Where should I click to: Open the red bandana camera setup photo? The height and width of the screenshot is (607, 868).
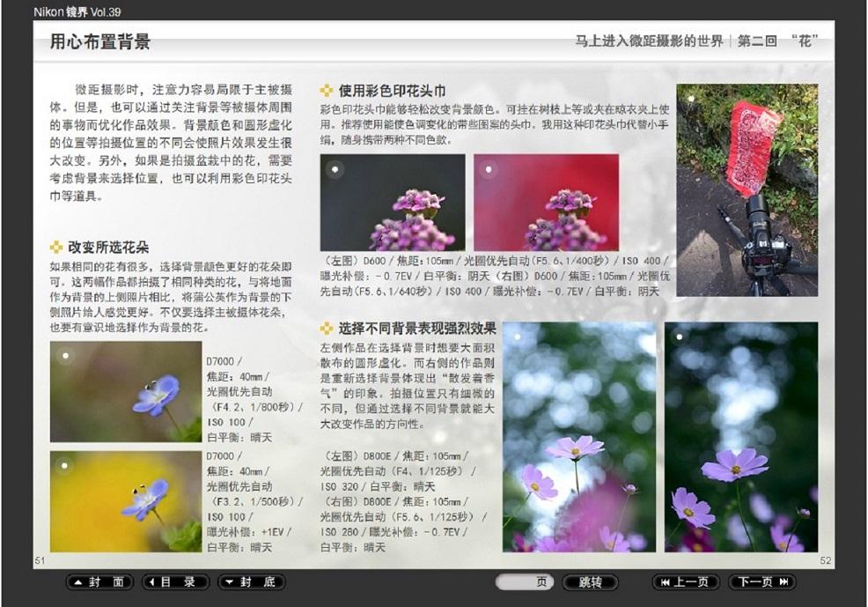tap(747, 189)
